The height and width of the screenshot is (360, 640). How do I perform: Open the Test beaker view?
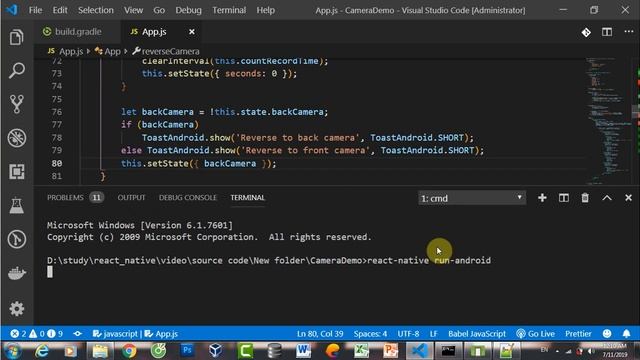(16, 205)
